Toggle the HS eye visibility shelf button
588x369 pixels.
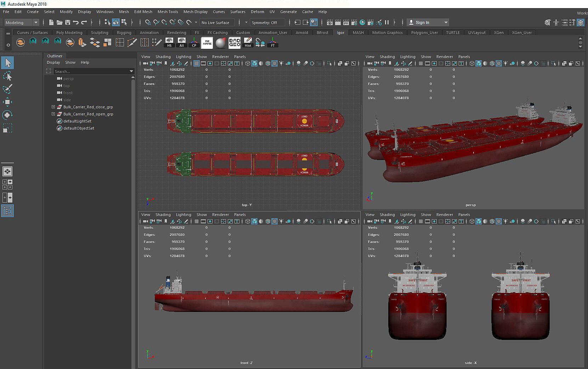coord(169,42)
